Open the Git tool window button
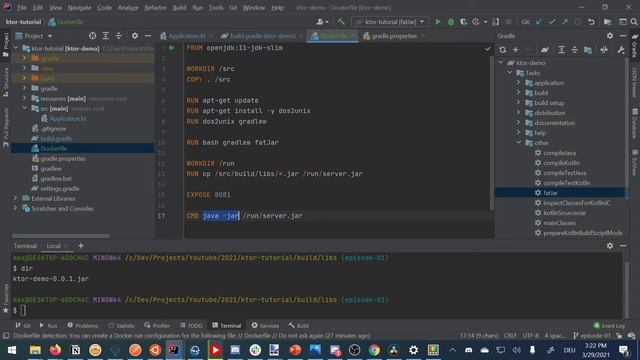This screenshot has width=640, height=360. (x=23, y=325)
